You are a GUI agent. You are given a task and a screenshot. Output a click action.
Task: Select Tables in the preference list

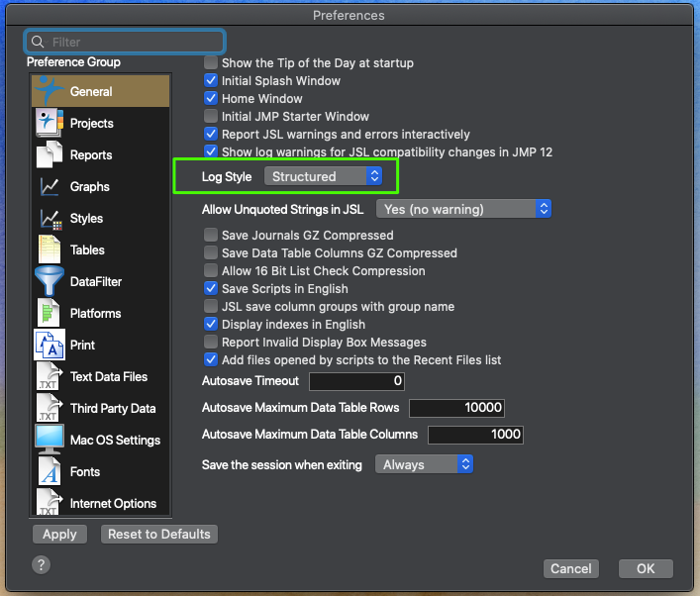(x=87, y=249)
